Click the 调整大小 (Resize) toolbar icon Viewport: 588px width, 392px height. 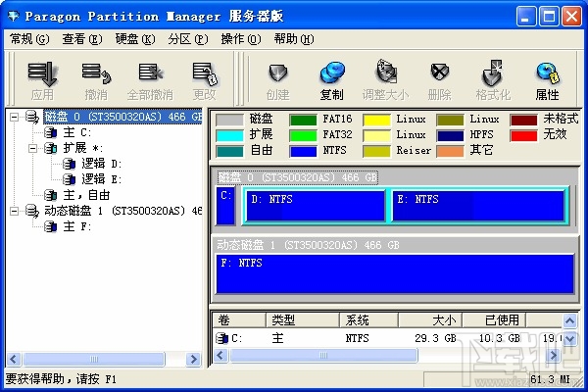click(x=386, y=72)
